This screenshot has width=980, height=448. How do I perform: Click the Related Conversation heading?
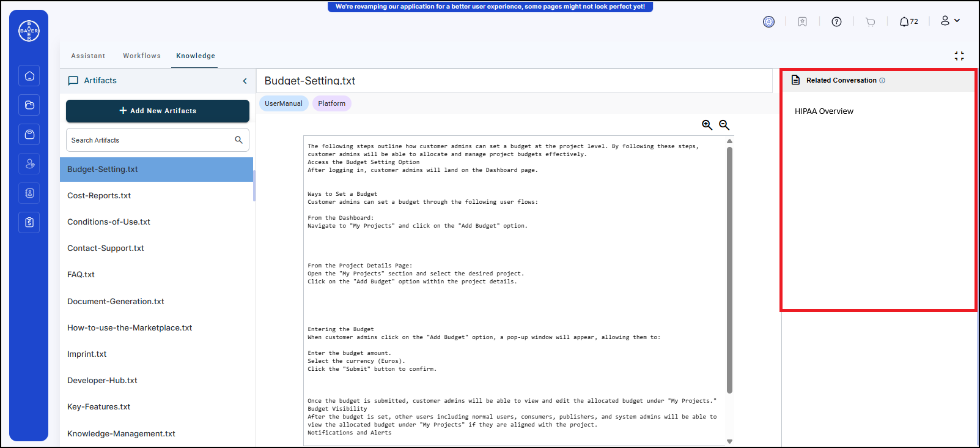click(841, 80)
